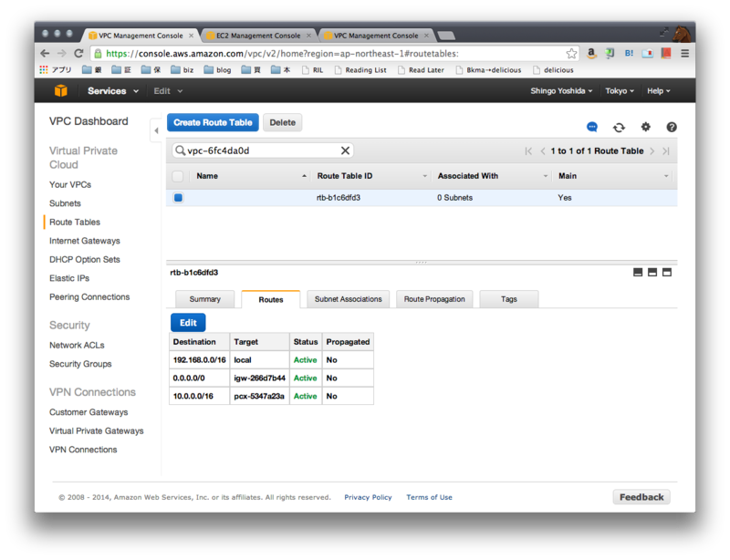Go to first page of route tables
This screenshot has width=730, height=560.
click(528, 150)
